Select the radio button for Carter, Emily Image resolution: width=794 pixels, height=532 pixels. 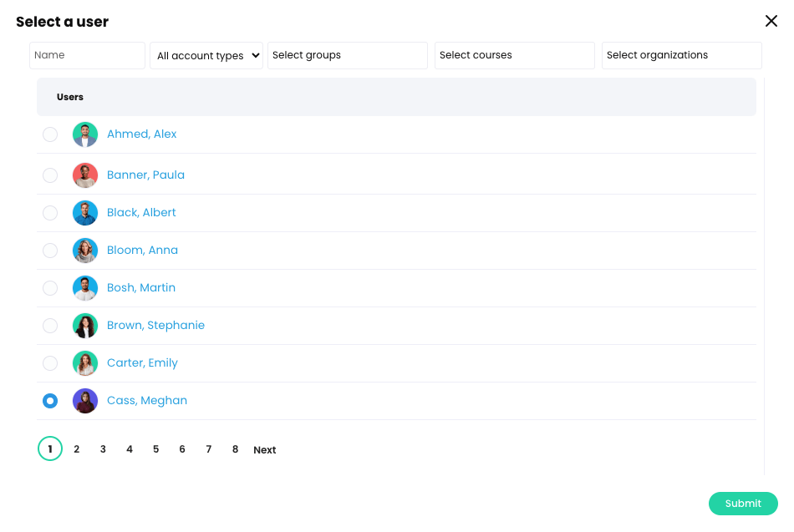click(50, 363)
